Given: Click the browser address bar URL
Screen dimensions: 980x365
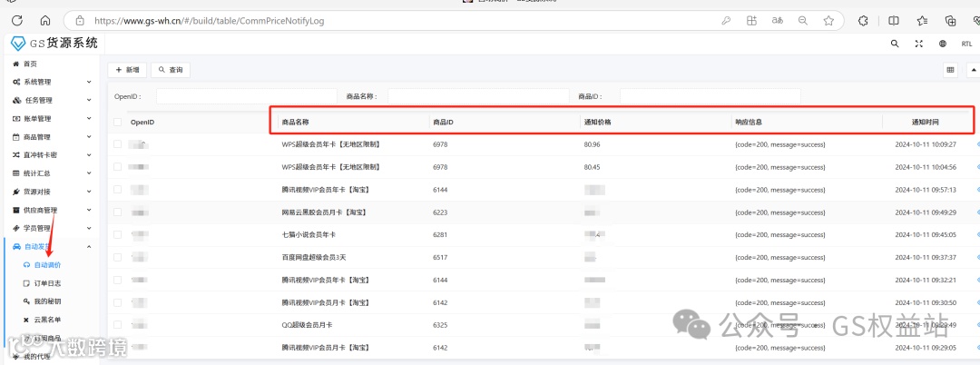Looking at the screenshot, I should click(x=210, y=21).
